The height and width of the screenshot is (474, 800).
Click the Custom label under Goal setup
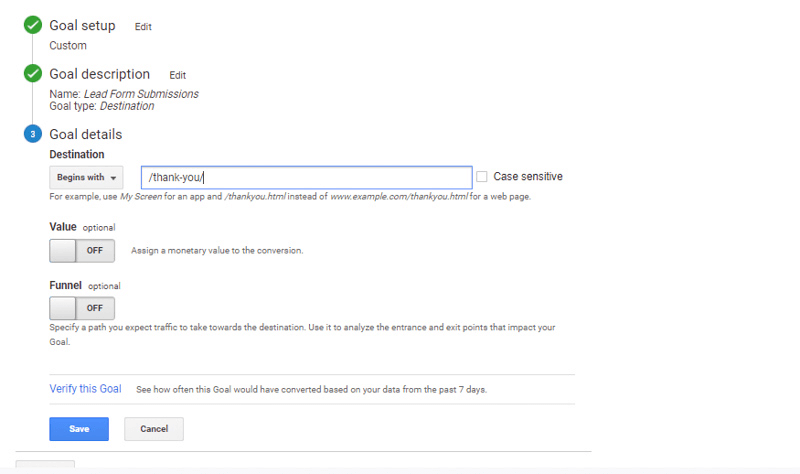[x=68, y=45]
